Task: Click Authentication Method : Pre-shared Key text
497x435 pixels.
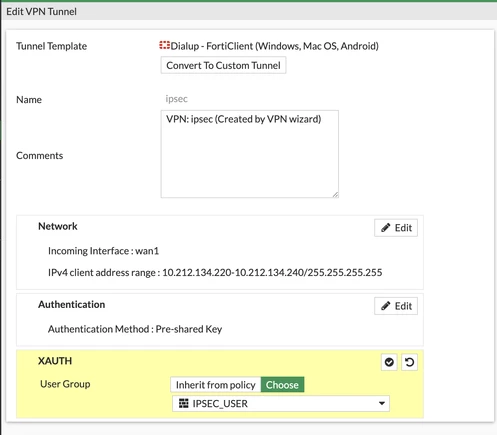Action: coord(135,329)
